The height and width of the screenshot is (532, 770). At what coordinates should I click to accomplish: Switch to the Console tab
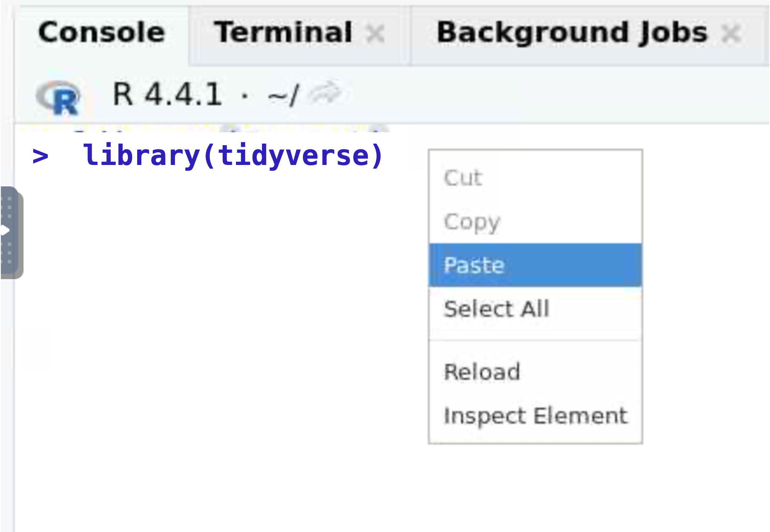(x=102, y=32)
